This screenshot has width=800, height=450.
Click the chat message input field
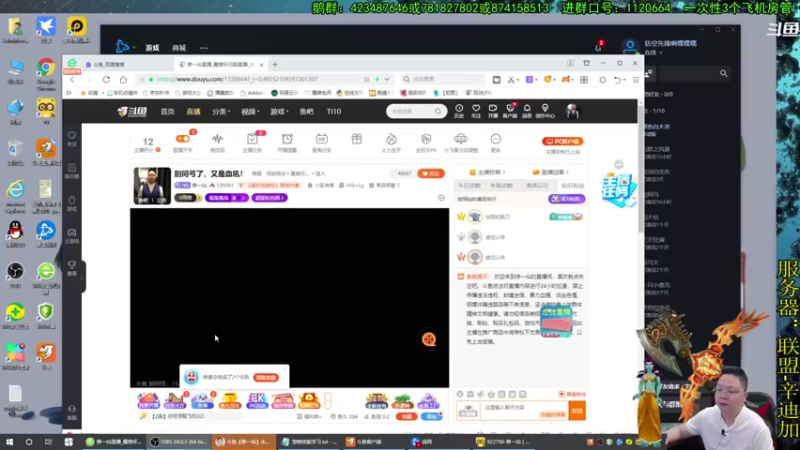524,411
